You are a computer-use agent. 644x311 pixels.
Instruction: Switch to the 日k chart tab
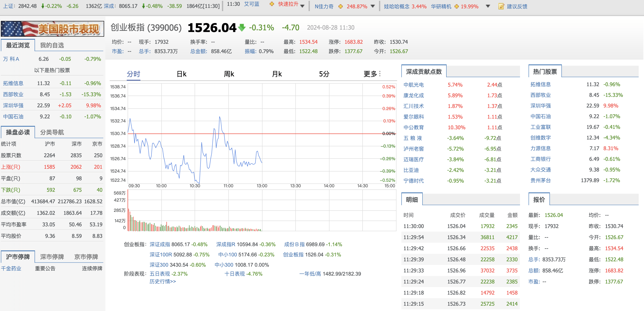point(182,74)
